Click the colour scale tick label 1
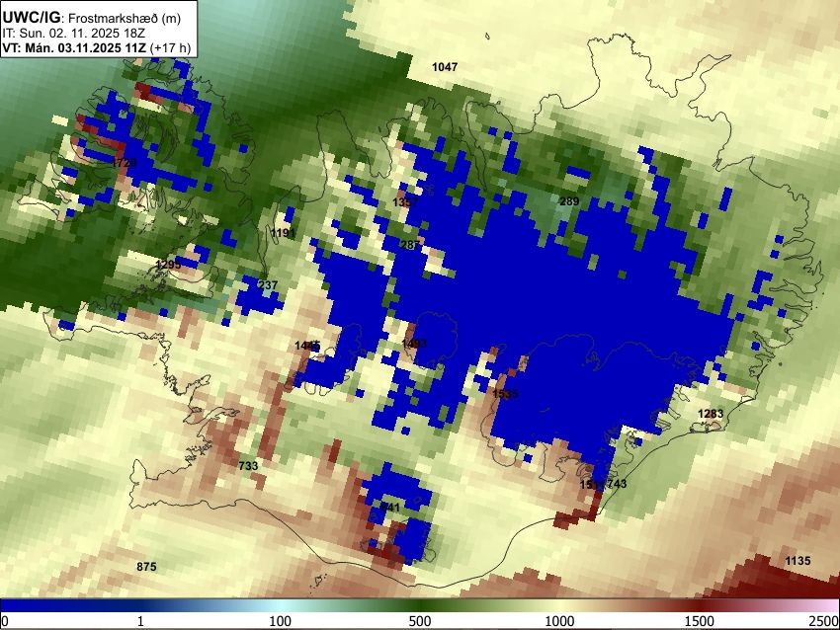 [140, 621]
